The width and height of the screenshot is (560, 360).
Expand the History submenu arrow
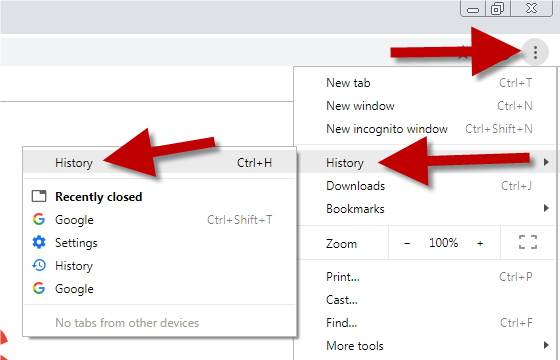point(546,162)
